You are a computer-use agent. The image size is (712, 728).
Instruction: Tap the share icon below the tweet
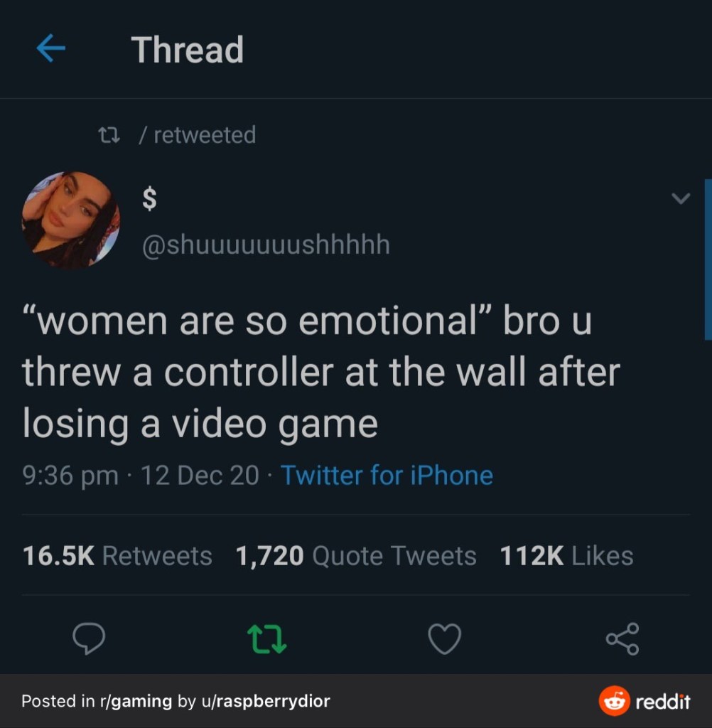622,639
